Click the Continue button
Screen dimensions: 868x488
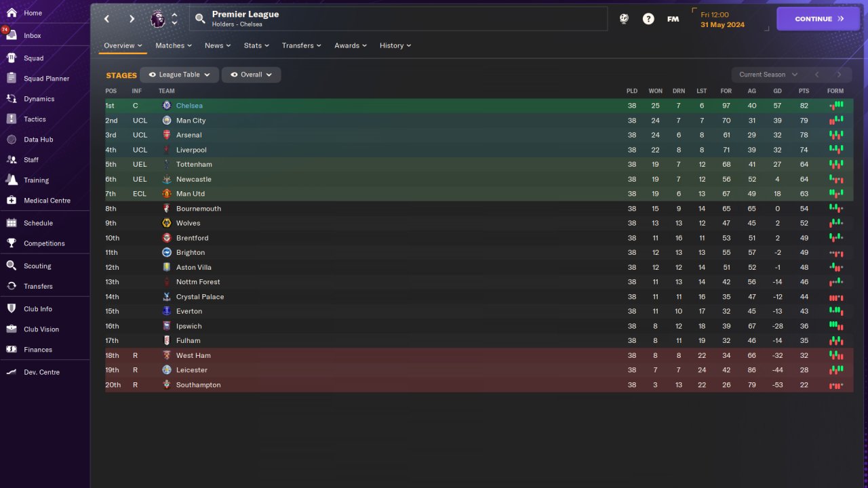point(819,19)
